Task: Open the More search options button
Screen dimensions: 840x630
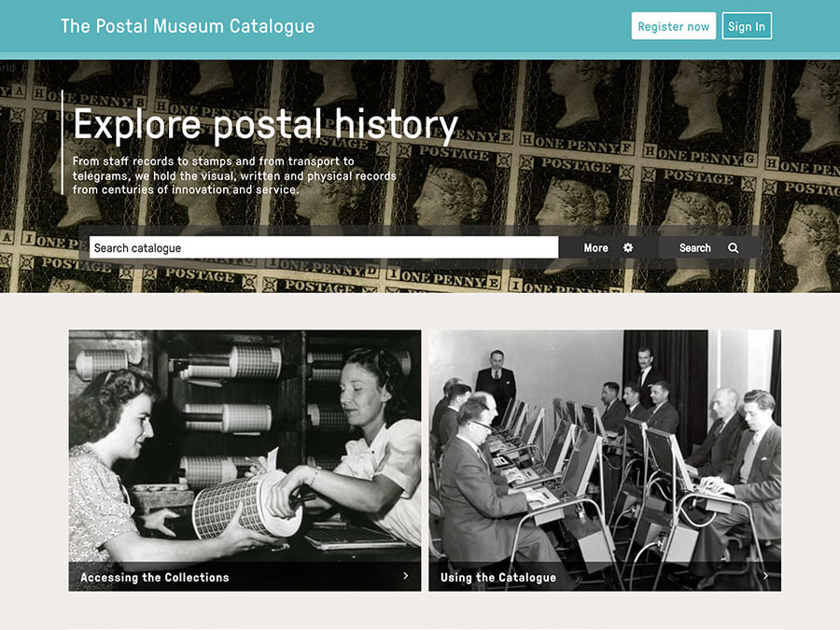Action: [x=608, y=247]
